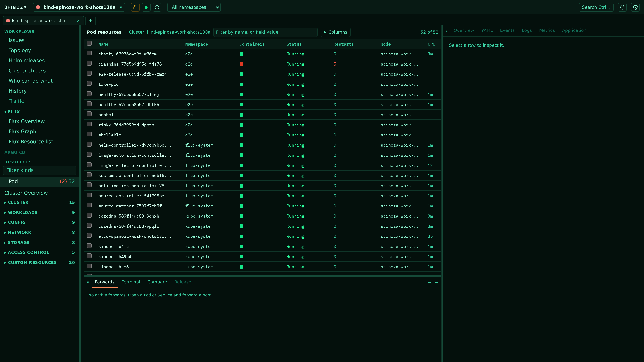
Task: Select the Pod kind in resources
Action: coord(39,181)
